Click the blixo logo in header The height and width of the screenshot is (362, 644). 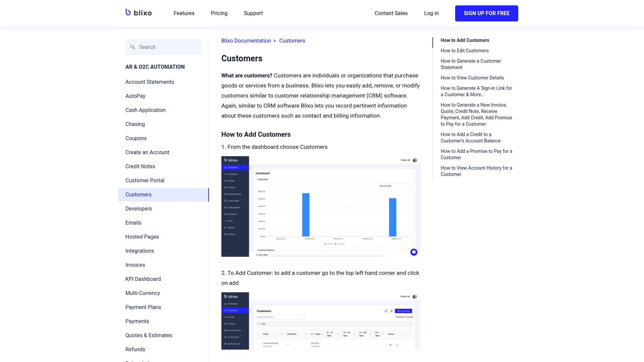pos(139,13)
